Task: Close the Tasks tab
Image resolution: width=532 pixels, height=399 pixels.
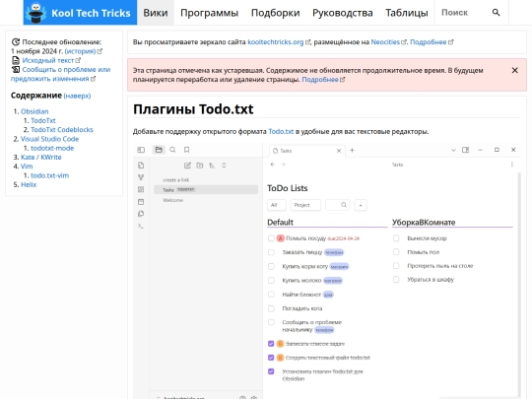Action: tap(339, 151)
